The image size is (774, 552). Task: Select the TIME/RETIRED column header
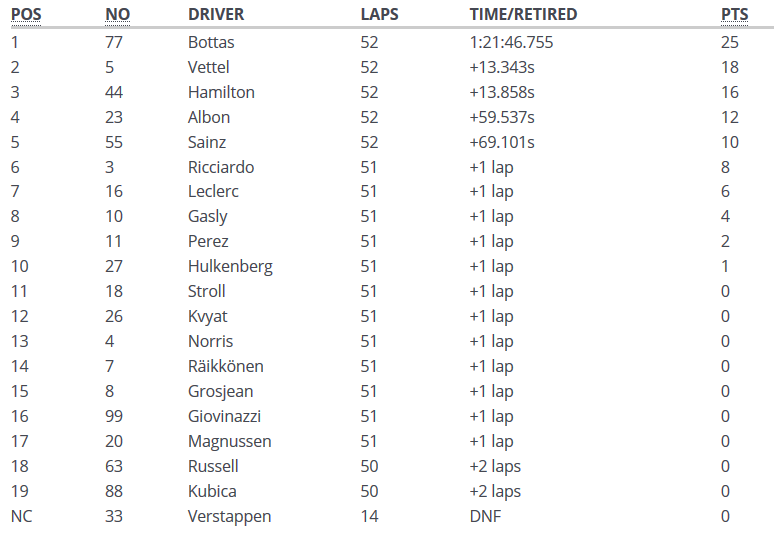tap(523, 15)
